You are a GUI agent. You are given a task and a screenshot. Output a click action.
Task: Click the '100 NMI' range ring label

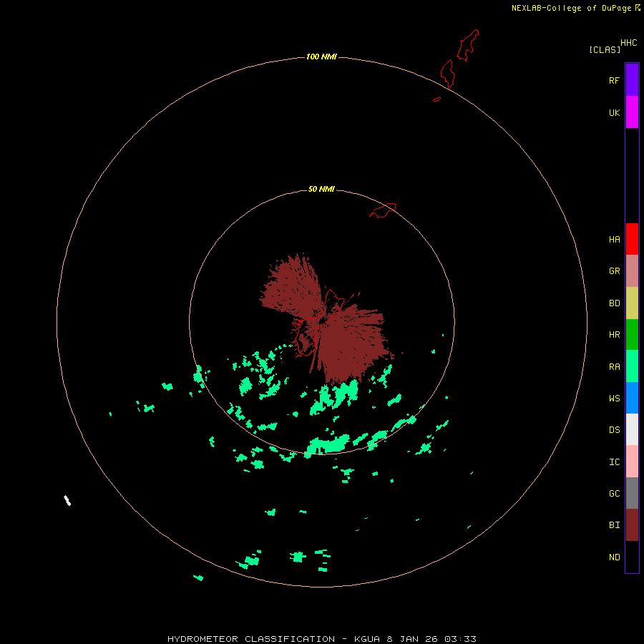[321, 57]
